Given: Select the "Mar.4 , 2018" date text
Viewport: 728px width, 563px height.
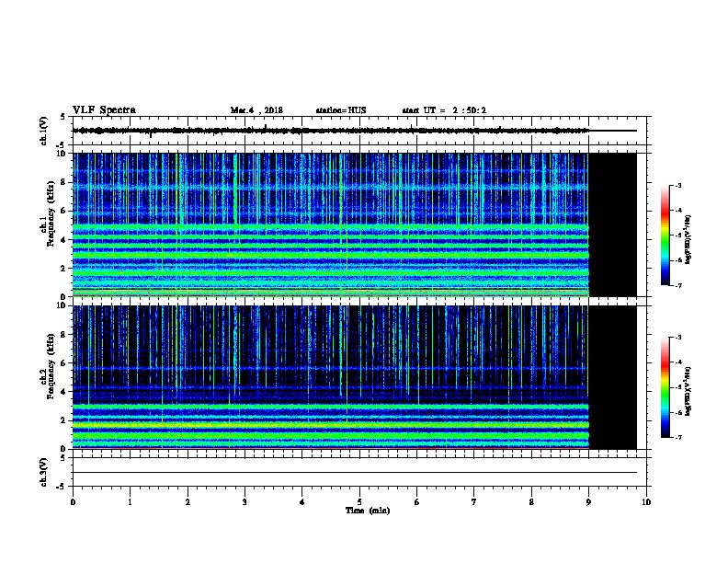Looking at the screenshot, I should [256, 110].
